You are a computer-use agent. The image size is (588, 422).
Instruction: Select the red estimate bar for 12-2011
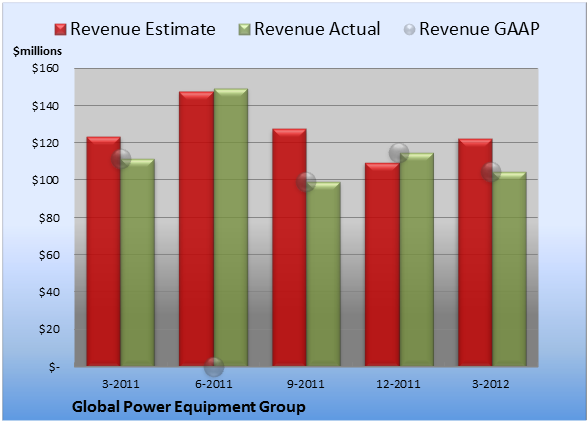[382, 264]
